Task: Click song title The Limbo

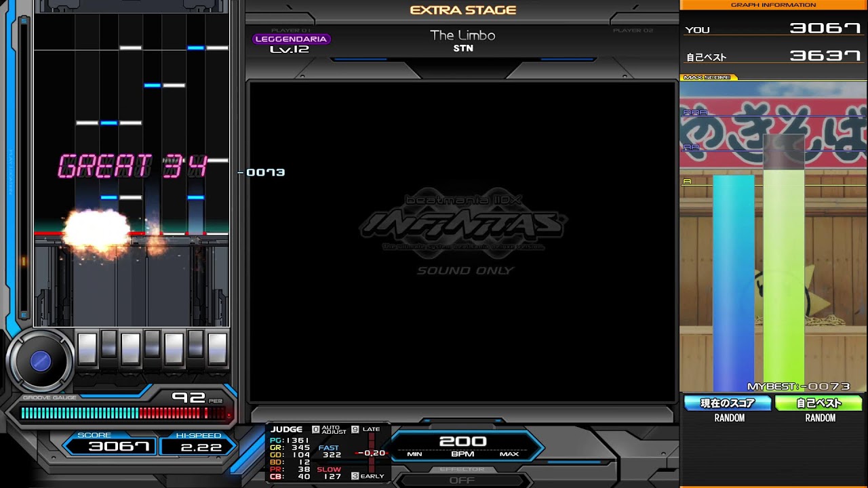Action: tap(462, 35)
